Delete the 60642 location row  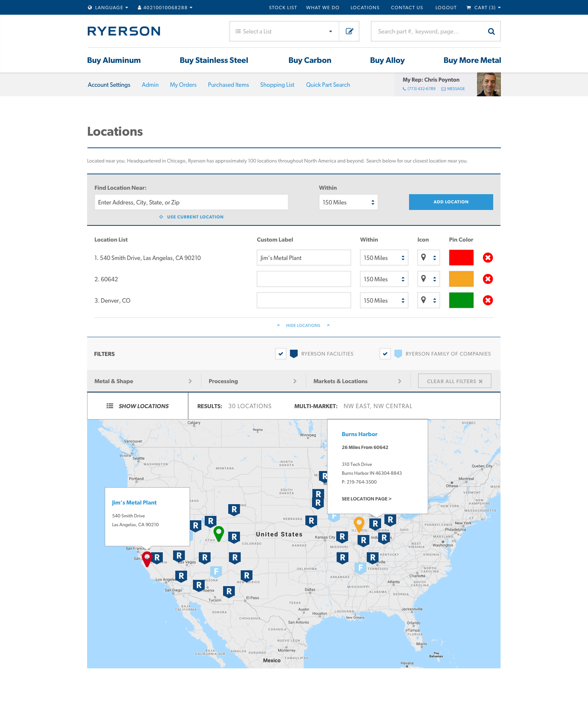coord(488,279)
